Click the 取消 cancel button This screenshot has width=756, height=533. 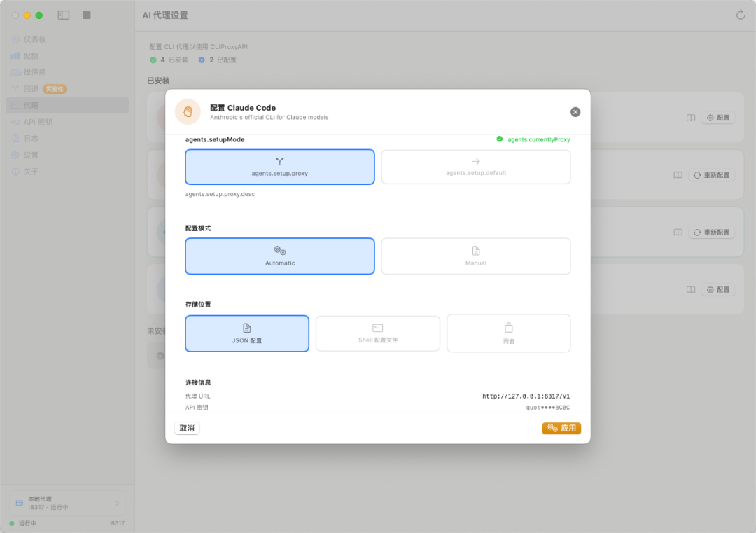[x=187, y=428]
